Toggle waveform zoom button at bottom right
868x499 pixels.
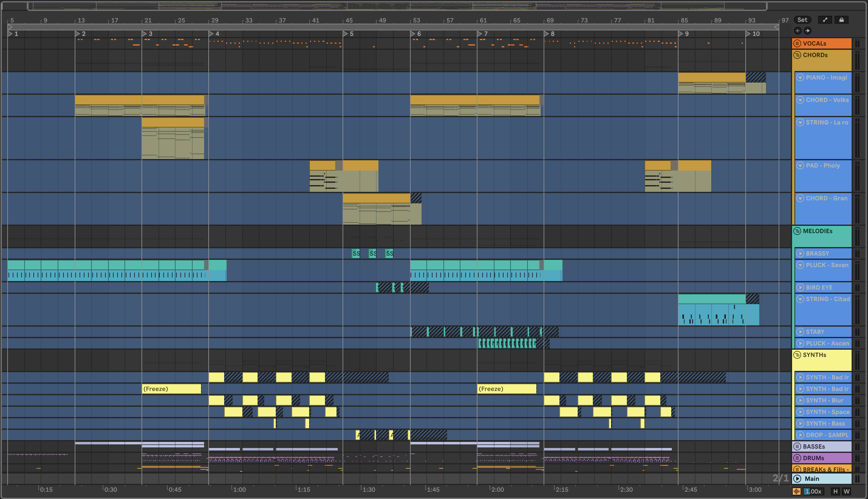pyautogui.click(x=796, y=491)
